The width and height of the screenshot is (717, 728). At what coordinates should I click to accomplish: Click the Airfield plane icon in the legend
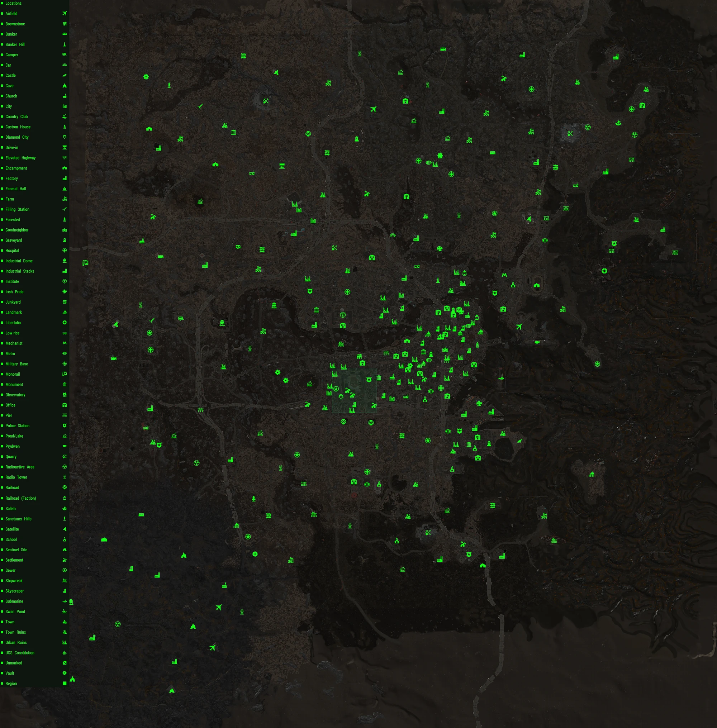click(65, 14)
